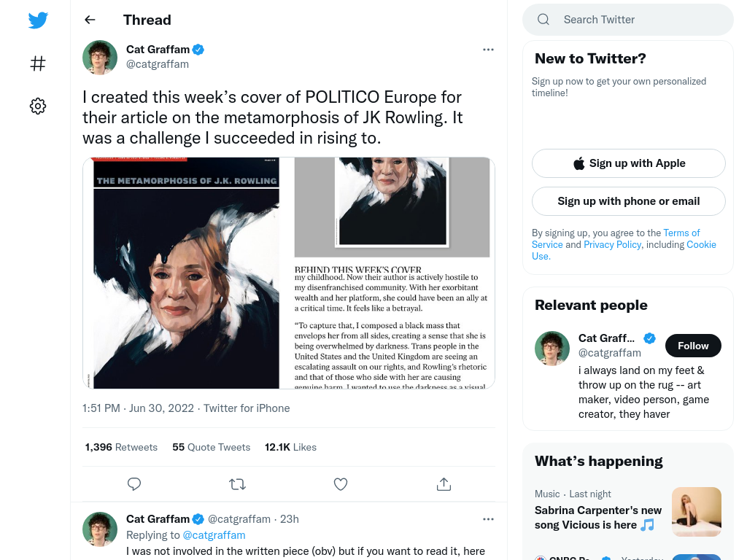This screenshot has height=560, width=747.
Task: Open the main tweet's three-dot menu
Action: [488, 50]
